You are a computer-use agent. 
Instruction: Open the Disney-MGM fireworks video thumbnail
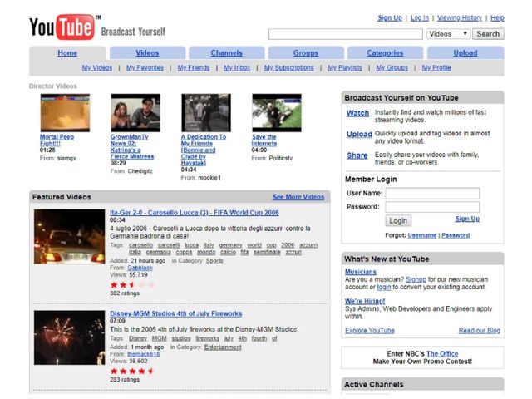pos(67,338)
